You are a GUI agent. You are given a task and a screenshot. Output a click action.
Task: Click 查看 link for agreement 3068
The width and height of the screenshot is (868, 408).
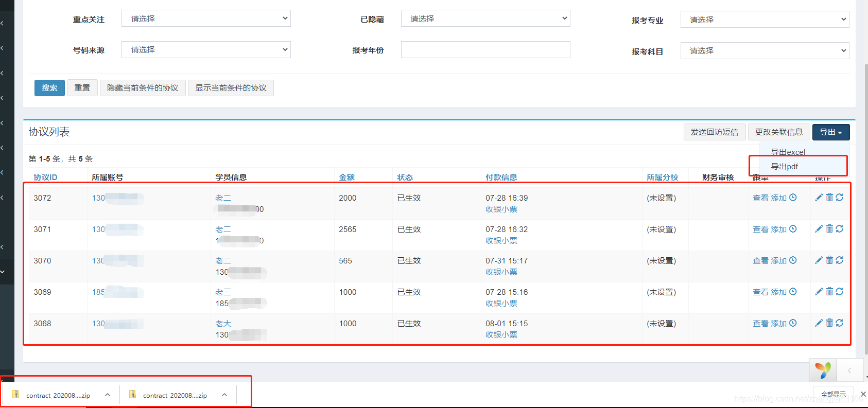tap(760, 323)
